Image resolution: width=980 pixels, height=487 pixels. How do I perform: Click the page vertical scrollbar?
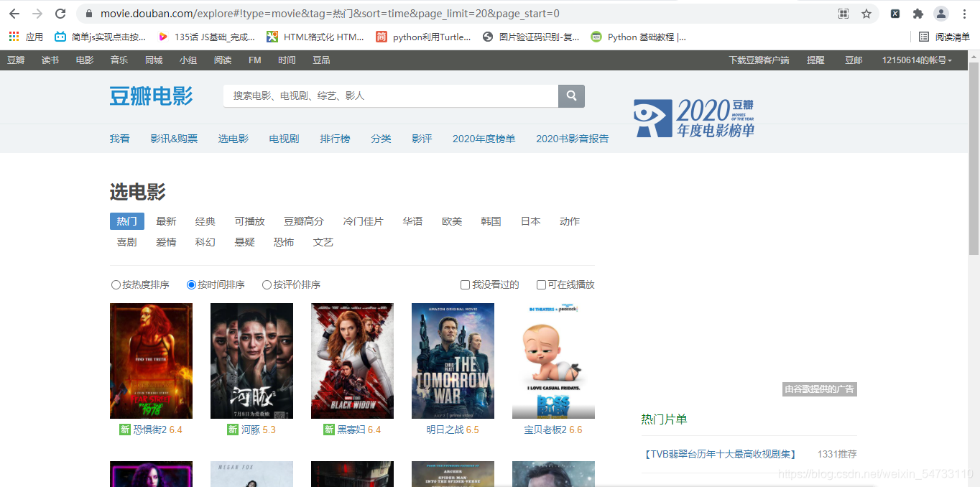click(974, 158)
